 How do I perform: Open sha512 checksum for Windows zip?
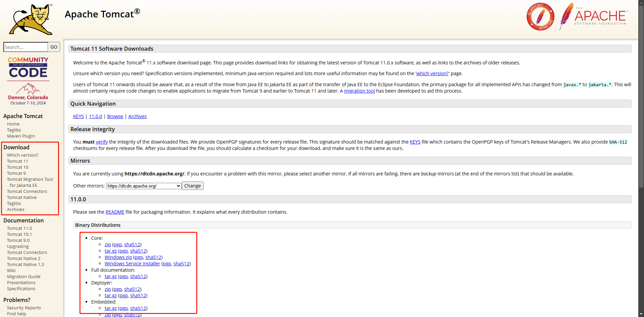point(153,257)
